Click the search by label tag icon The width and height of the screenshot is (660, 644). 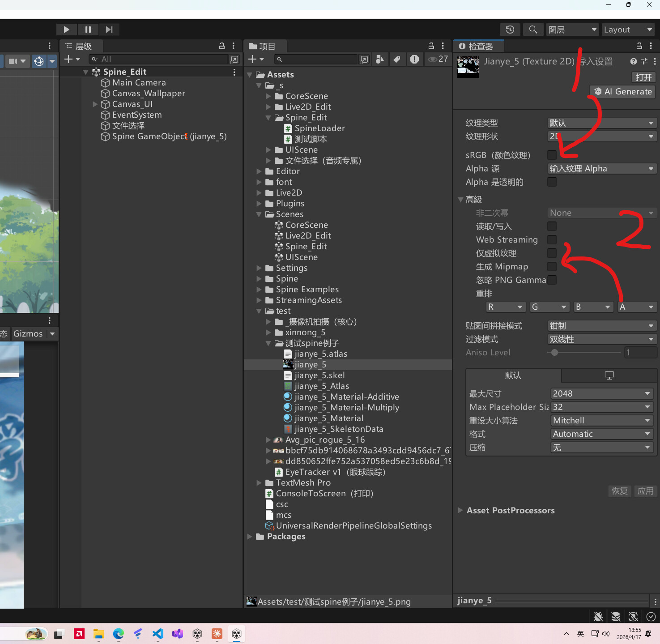point(397,59)
